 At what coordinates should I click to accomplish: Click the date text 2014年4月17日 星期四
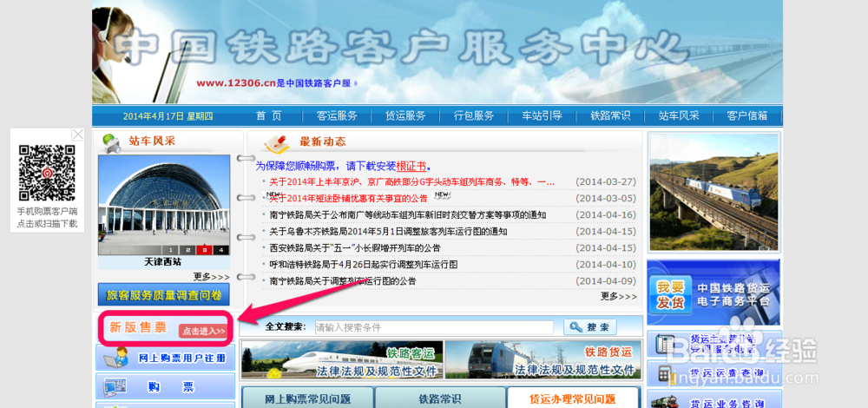point(168,116)
